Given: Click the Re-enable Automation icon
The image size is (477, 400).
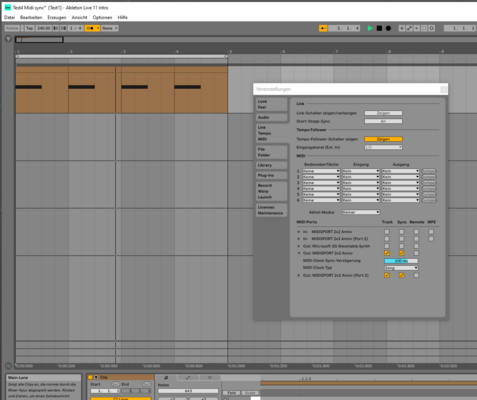Looking at the screenshot, I should [x=417, y=28].
